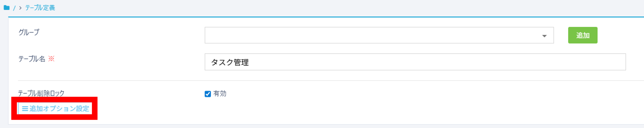The width and height of the screenshot is (644, 128).
Task: Click the 追加オプション設定 link text
Action: tap(59, 109)
